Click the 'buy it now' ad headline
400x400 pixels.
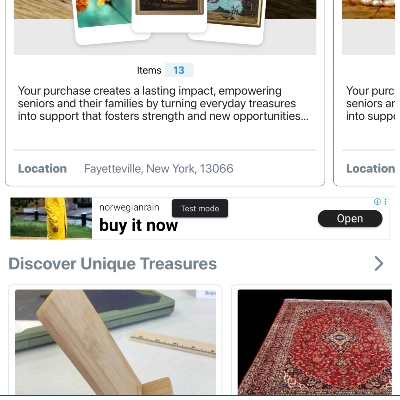pyautogui.click(x=138, y=226)
